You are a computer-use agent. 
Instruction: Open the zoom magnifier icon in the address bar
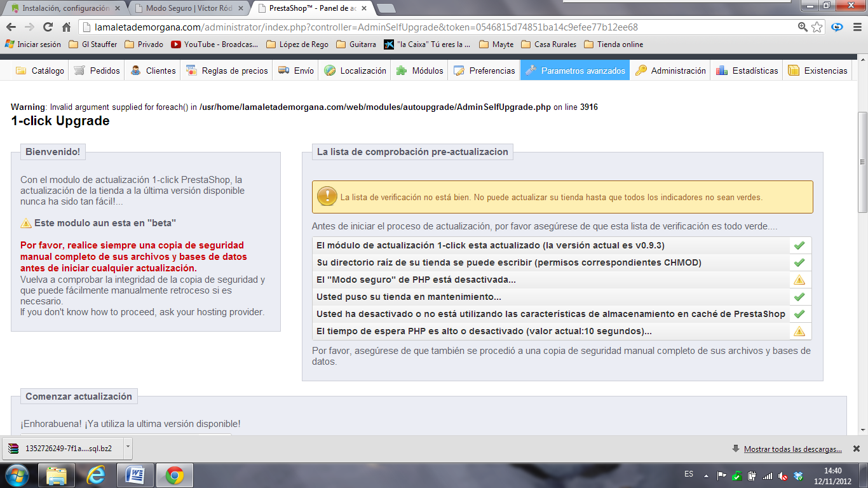click(803, 27)
